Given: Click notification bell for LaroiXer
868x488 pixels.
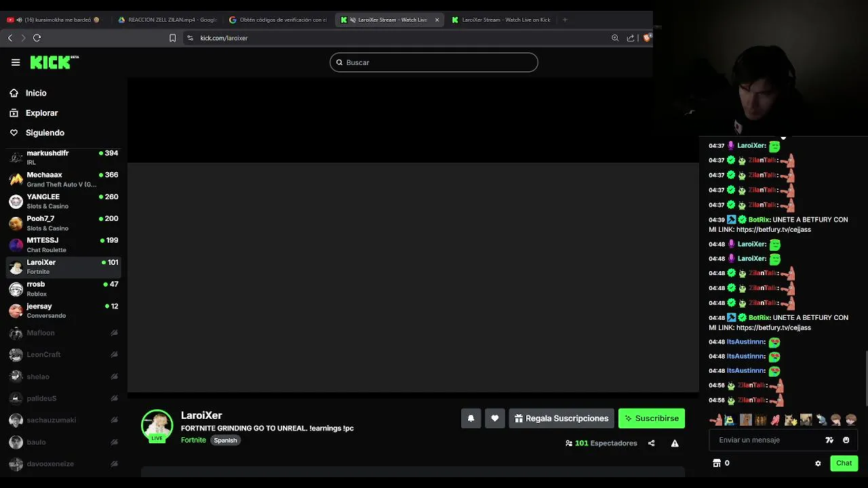Looking at the screenshot, I should (x=471, y=418).
